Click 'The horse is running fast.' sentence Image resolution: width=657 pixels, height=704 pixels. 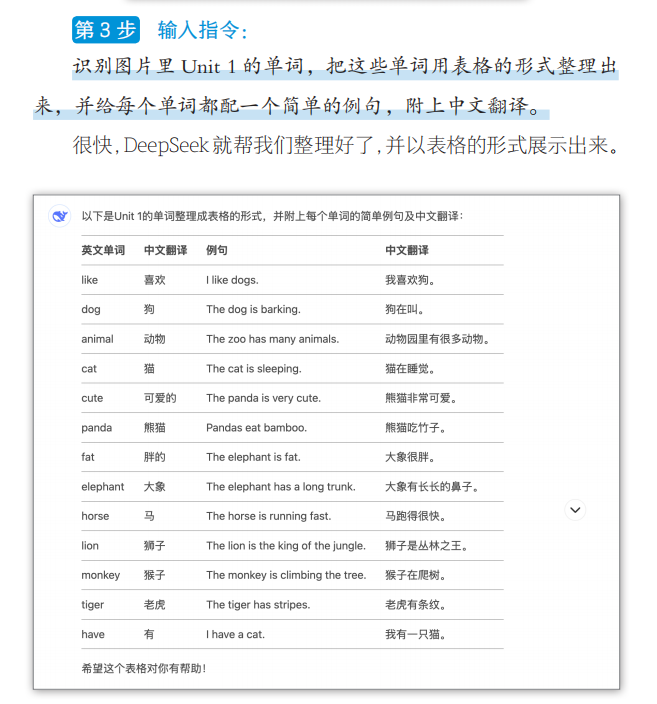[x=269, y=516]
